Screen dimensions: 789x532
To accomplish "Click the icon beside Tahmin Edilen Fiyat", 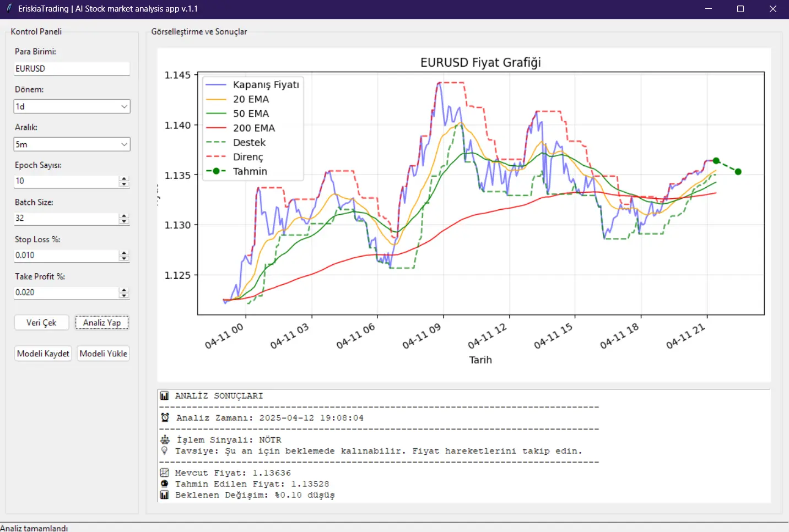I will (164, 484).
